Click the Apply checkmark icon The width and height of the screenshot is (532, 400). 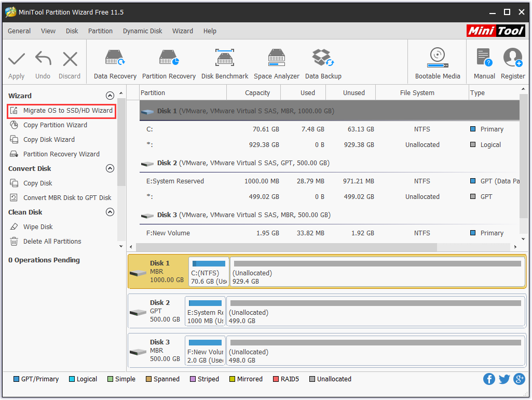tap(16, 59)
